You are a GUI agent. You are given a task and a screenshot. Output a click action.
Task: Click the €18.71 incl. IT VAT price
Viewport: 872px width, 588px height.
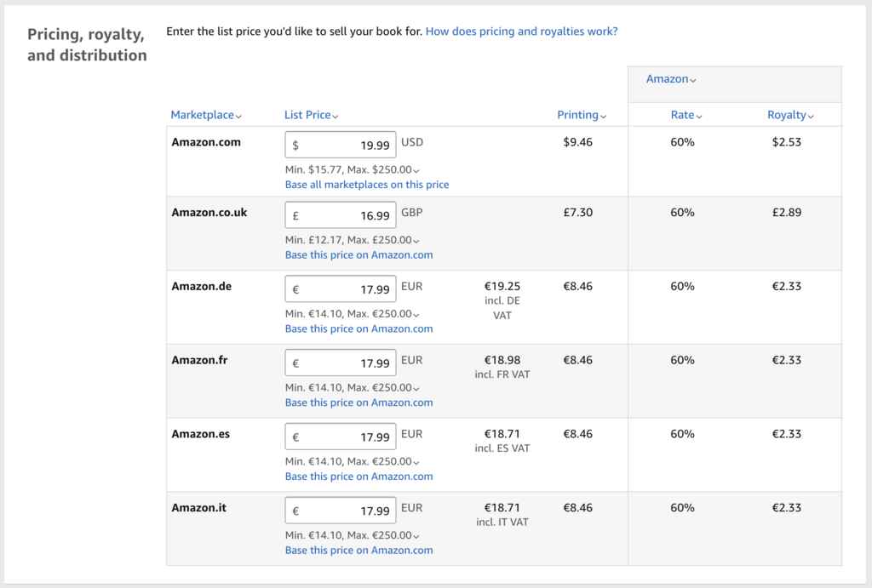pyautogui.click(x=502, y=515)
